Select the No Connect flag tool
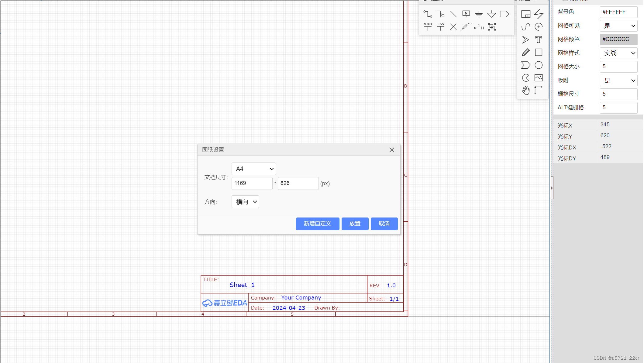644x363 pixels. pos(453,27)
